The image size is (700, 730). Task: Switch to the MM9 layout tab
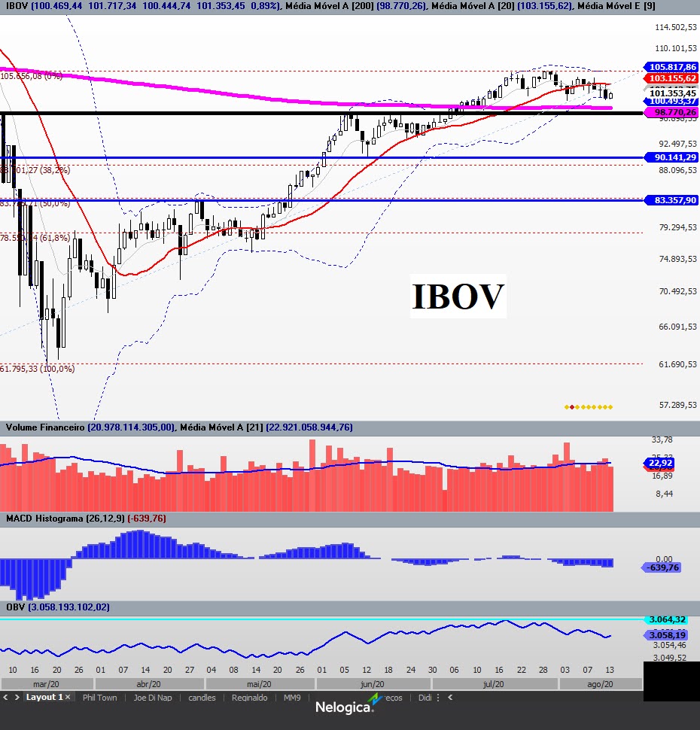pyautogui.click(x=292, y=698)
